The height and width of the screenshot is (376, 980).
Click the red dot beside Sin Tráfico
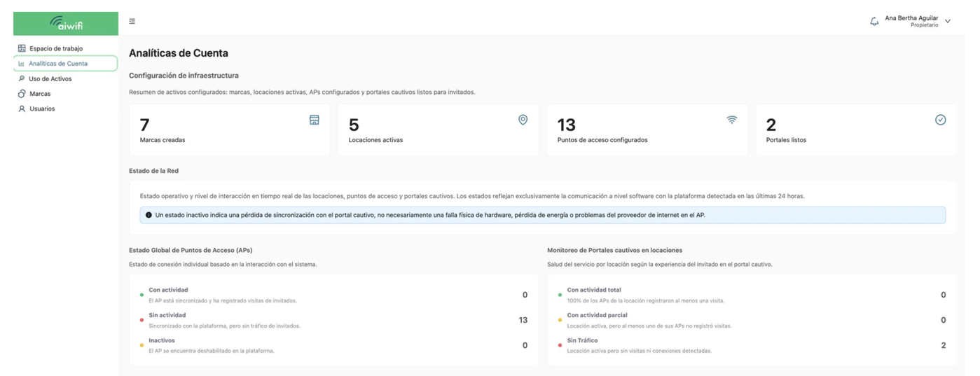coord(560,345)
